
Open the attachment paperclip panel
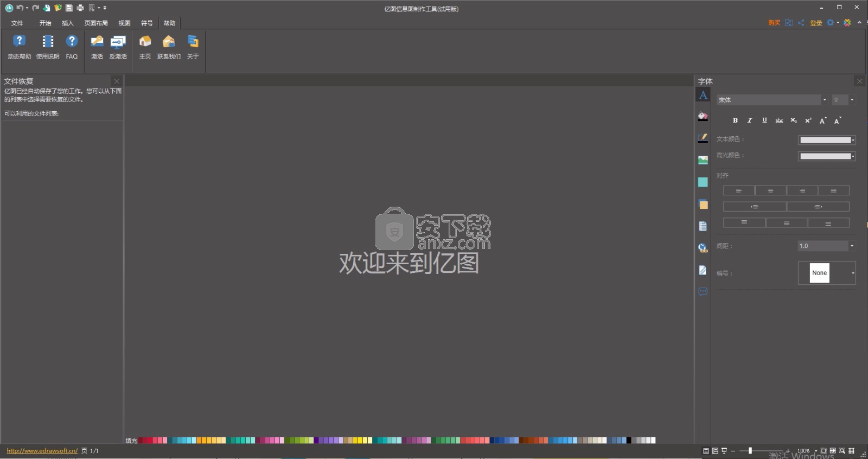point(703,270)
